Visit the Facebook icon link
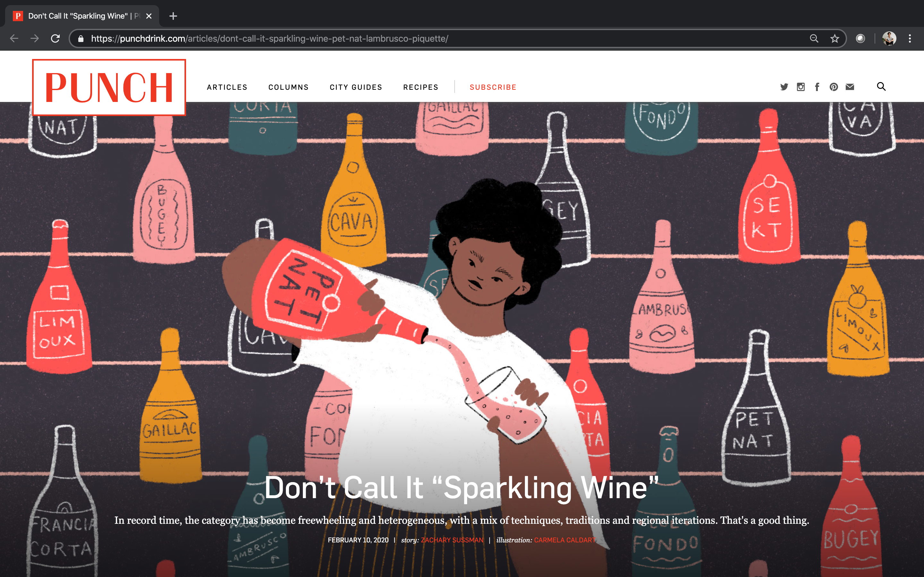 pos(817,87)
